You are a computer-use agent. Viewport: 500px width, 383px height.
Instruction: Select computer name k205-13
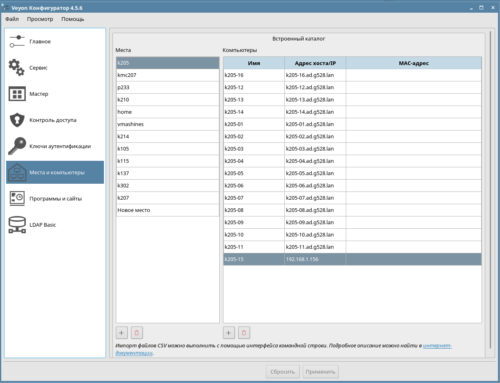click(x=254, y=100)
